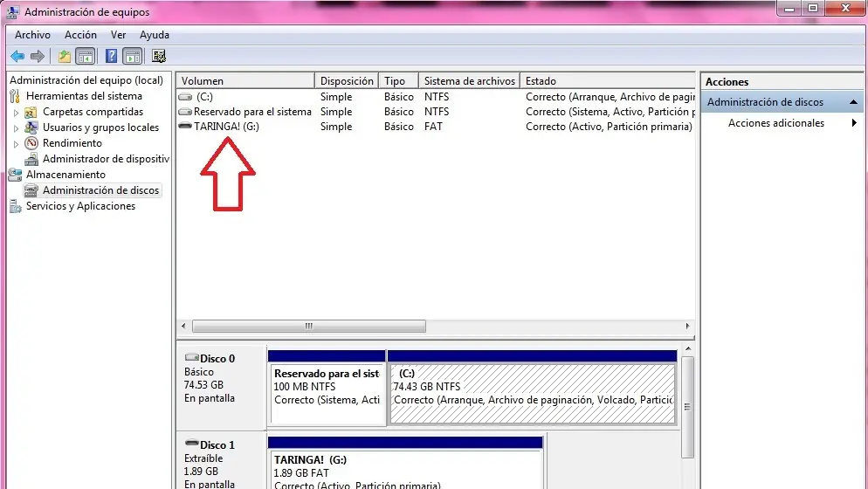
Task: Click the horizontal scrollbar right arrow
Action: (x=687, y=327)
